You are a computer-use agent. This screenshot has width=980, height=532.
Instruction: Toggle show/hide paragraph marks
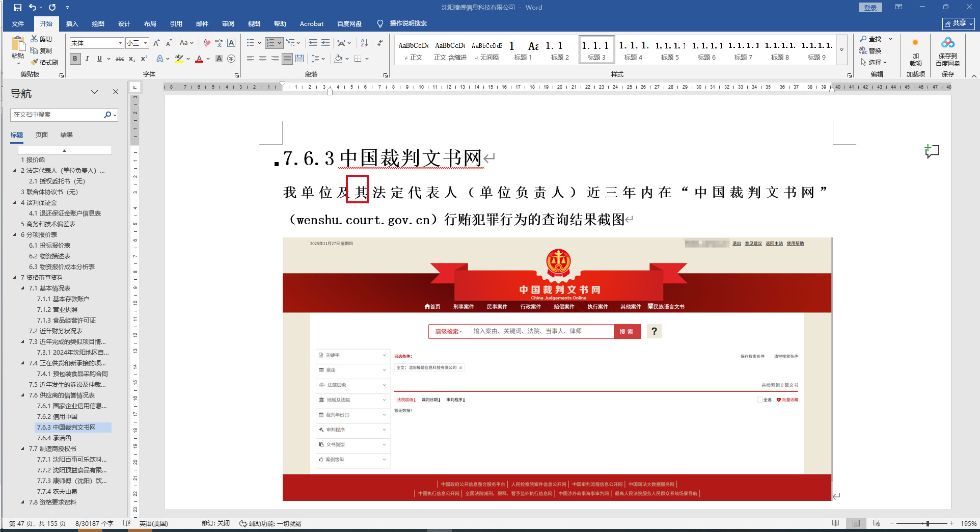coord(380,43)
